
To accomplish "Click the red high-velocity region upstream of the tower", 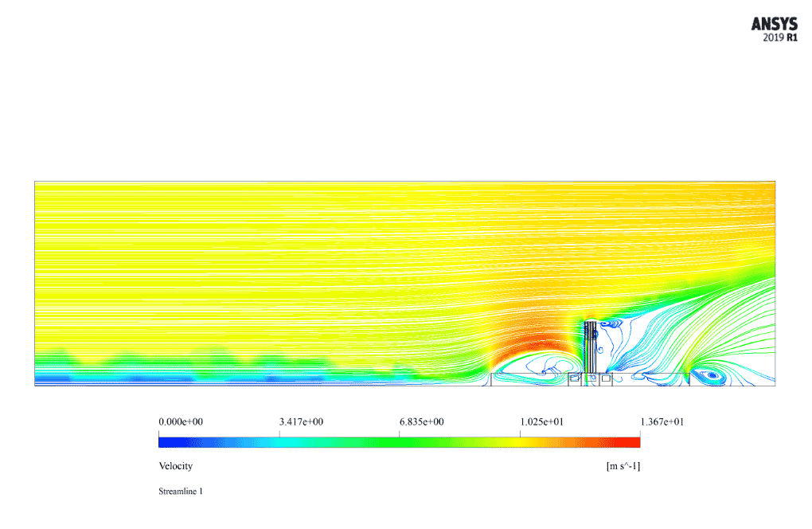I will (525, 343).
